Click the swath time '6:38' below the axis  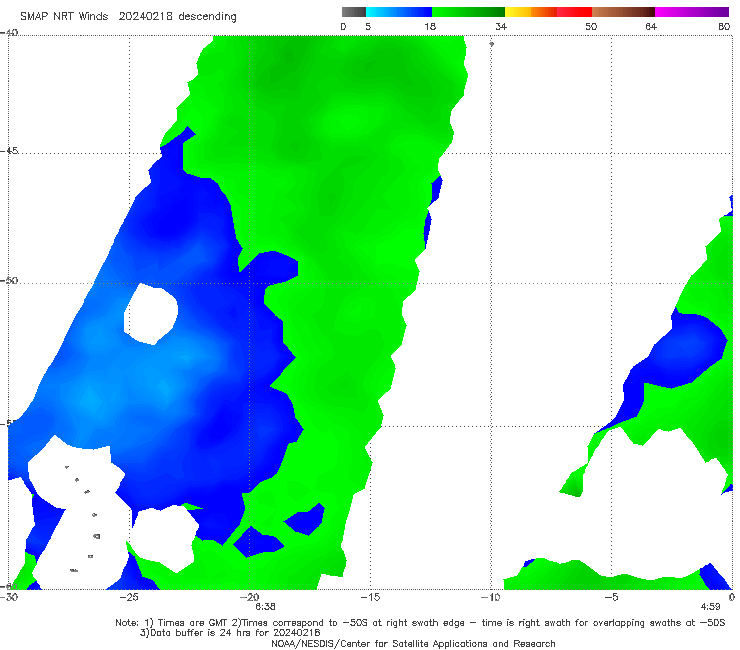coord(265,607)
